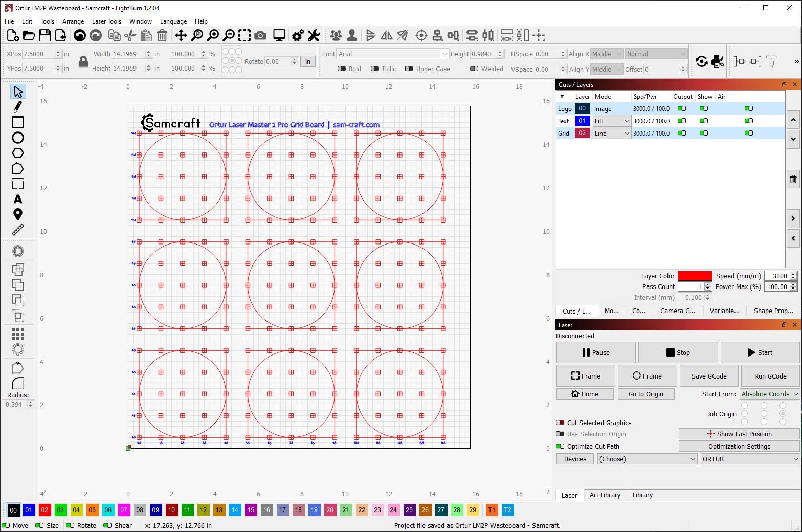Click Go to Origin button
This screenshot has width=802, height=532.
(x=646, y=394)
